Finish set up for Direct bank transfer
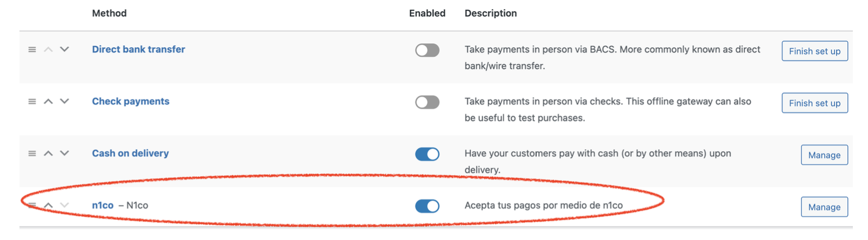The height and width of the screenshot is (240, 868). click(x=814, y=51)
